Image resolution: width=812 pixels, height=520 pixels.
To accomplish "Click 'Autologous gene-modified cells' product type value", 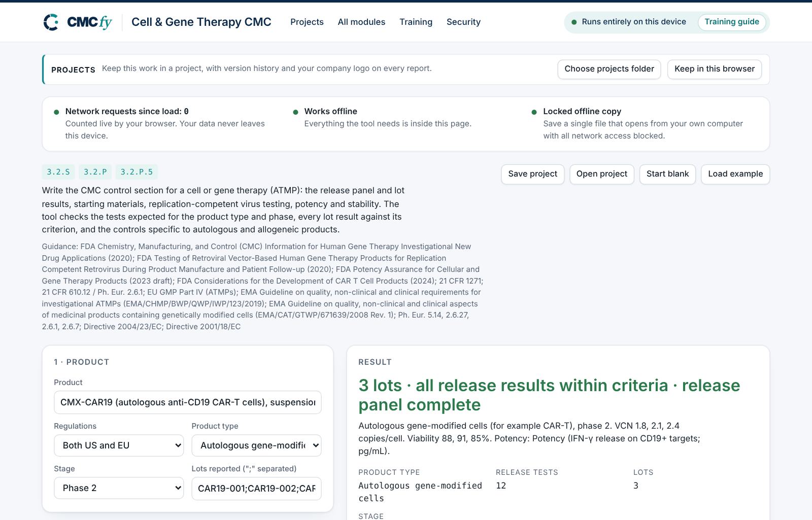I will pos(420,492).
